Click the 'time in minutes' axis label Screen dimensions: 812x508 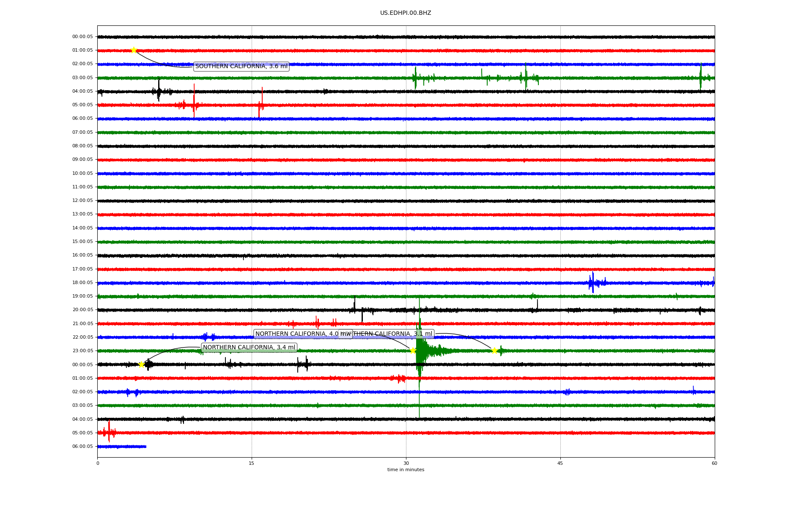pyautogui.click(x=406, y=470)
